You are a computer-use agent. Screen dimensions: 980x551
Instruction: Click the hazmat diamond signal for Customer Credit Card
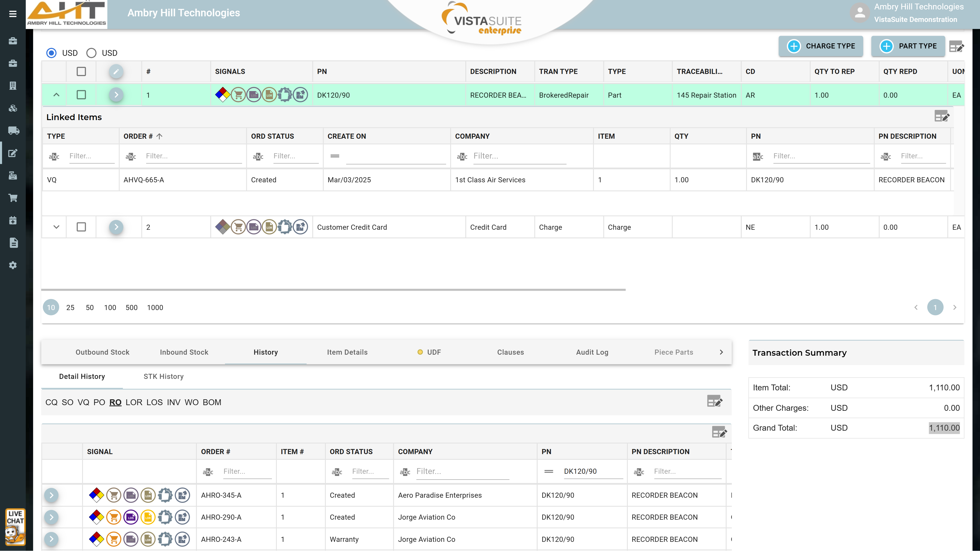[223, 227]
